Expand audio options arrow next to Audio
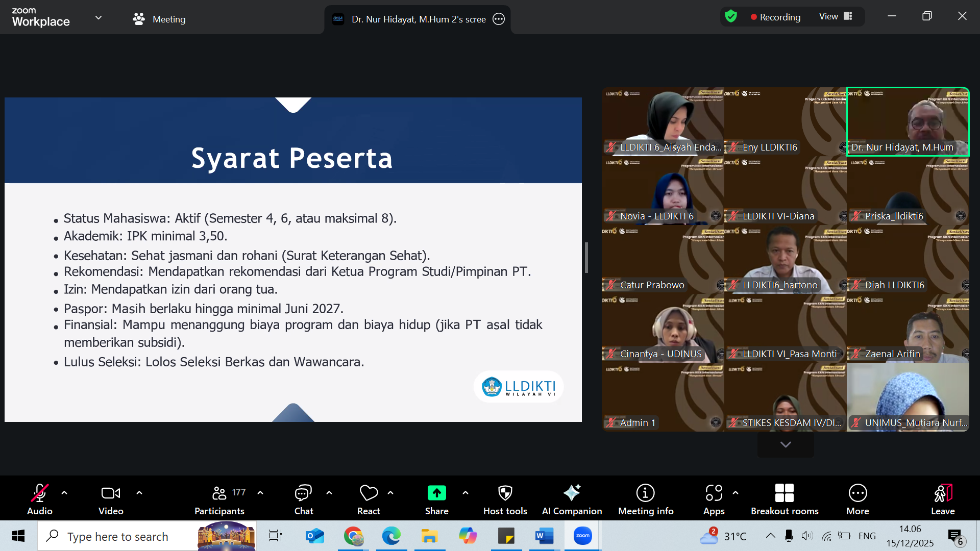Screen dimensions: 980x551 coord(64,493)
